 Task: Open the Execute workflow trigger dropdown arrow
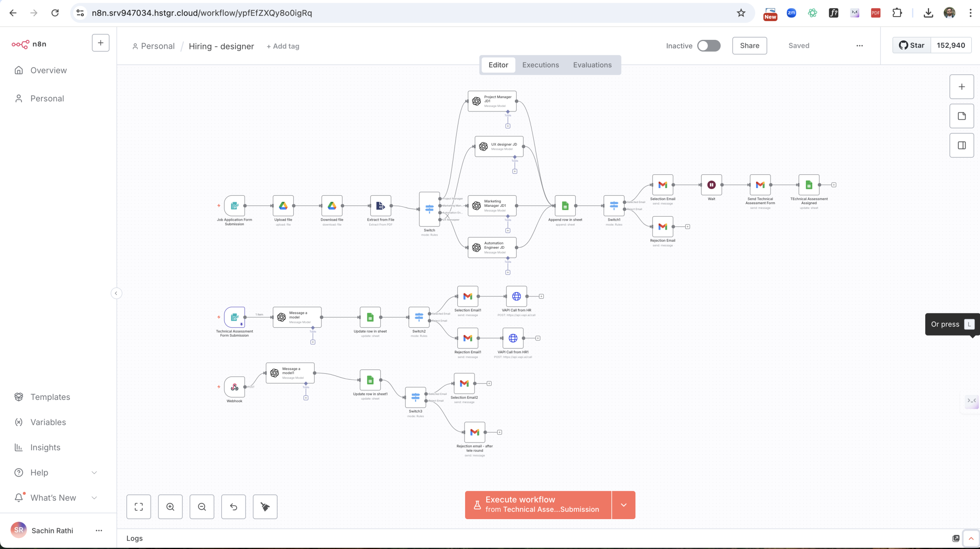tap(624, 505)
